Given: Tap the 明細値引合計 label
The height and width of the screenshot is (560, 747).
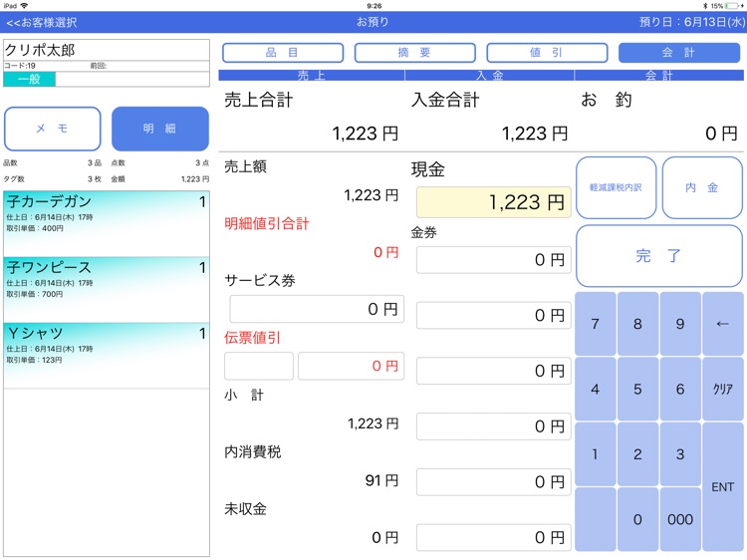Looking at the screenshot, I should pos(267,223).
